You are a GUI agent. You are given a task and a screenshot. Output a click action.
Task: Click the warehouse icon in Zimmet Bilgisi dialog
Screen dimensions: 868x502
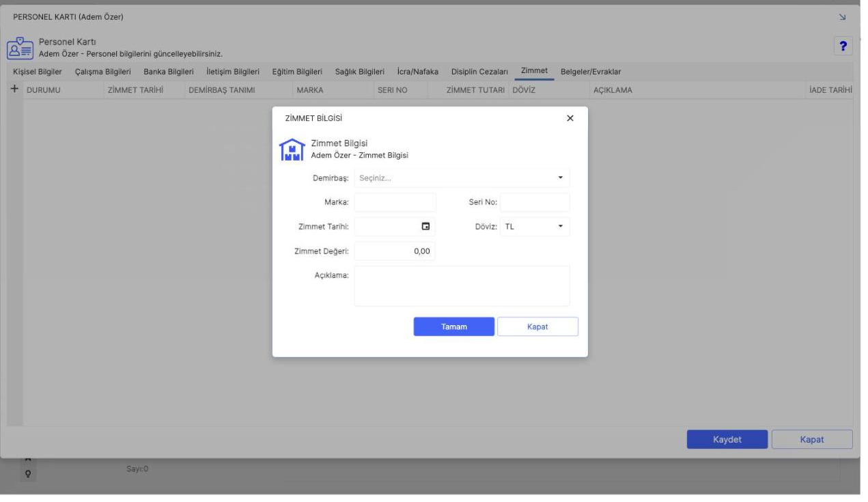[x=292, y=150]
